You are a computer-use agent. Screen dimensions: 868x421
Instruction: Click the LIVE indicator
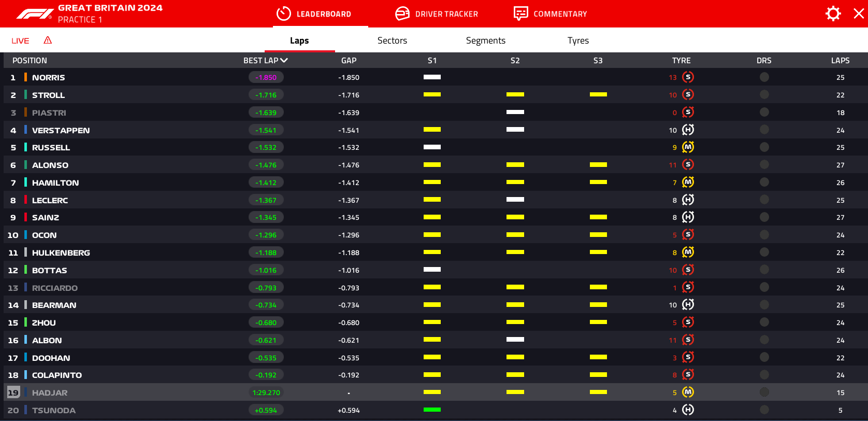(20, 41)
